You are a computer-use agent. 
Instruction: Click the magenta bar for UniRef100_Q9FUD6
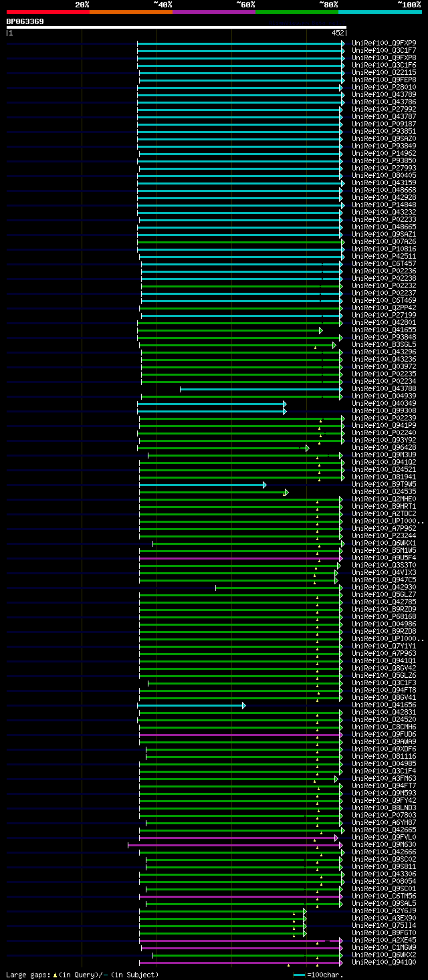pyautogui.click(x=241, y=735)
